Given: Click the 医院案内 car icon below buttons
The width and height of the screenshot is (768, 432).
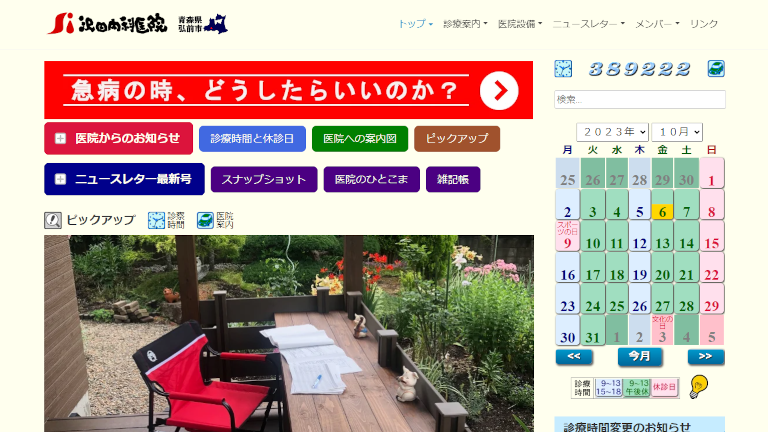Looking at the screenshot, I should tap(205, 220).
